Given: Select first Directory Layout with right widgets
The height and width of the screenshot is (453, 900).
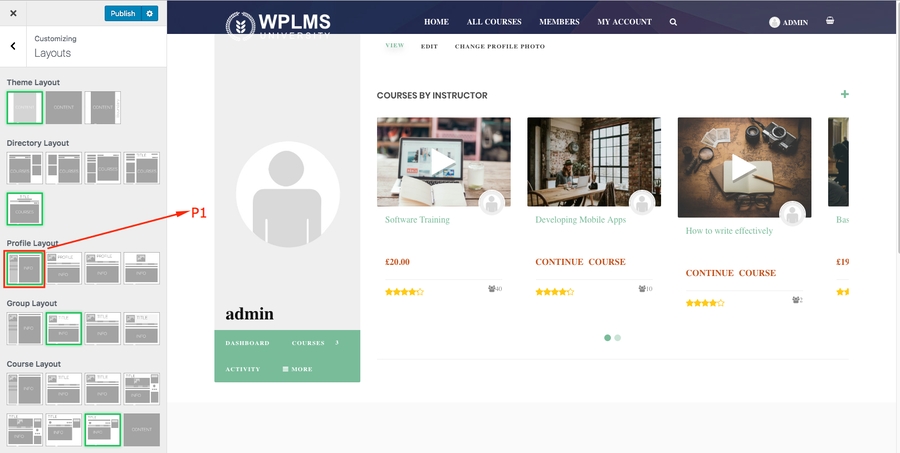Looking at the screenshot, I should [x=25, y=168].
